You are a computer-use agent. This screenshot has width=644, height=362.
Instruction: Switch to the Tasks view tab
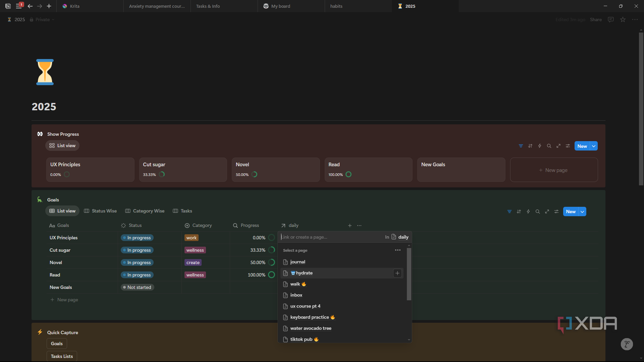pos(182,211)
